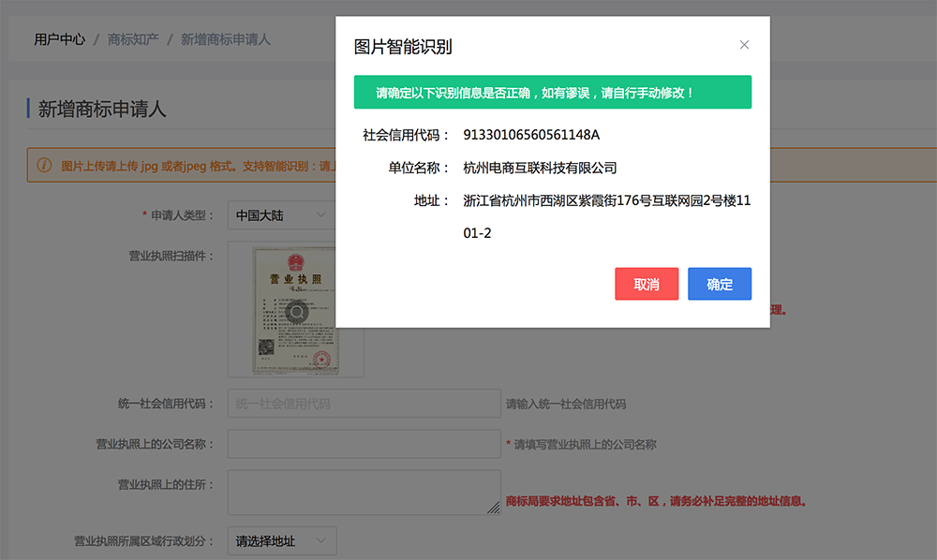The height and width of the screenshot is (560, 937).
Task: Open the business license scan thumbnail
Action: point(296,272)
